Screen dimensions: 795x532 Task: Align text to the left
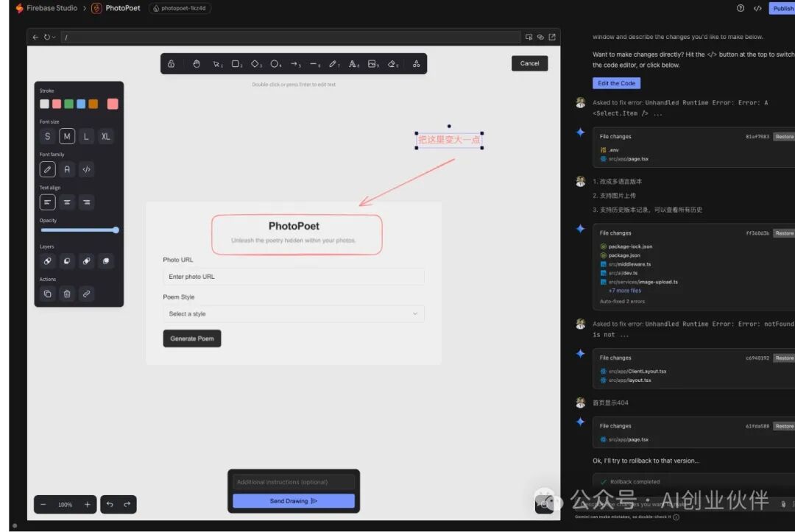coord(48,202)
